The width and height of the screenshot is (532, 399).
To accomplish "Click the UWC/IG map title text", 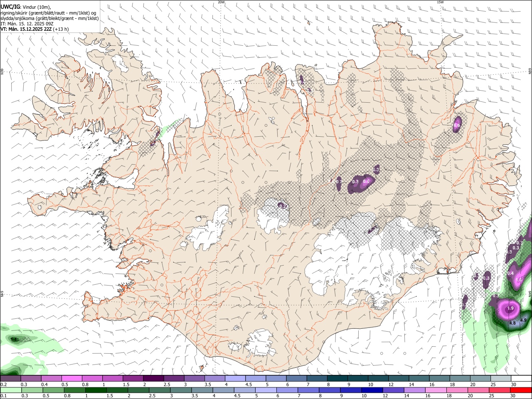I will click(x=10, y=7).
